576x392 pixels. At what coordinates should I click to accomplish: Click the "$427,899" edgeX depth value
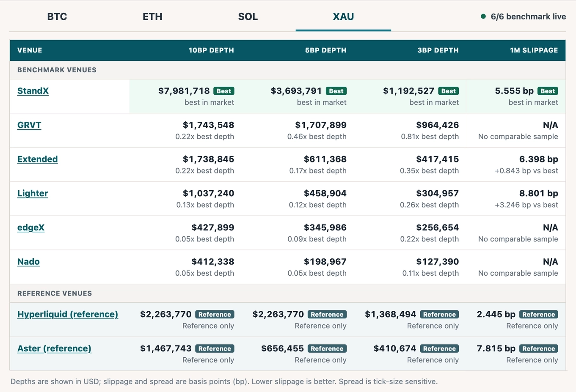click(x=213, y=228)
